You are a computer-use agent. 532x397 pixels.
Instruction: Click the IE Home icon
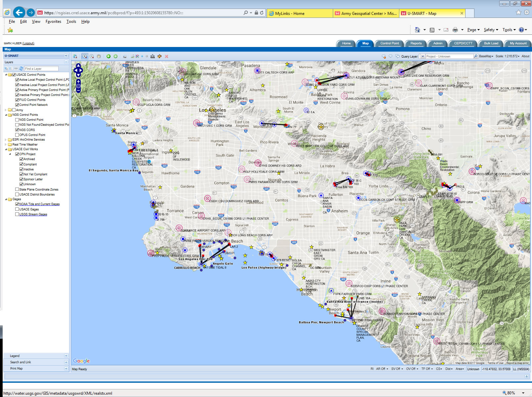click(x=418, y=30)
